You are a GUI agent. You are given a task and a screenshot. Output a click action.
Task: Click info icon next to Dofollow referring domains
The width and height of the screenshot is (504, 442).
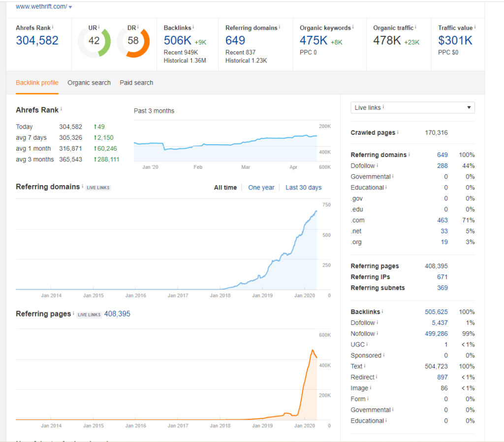[378, 166]
